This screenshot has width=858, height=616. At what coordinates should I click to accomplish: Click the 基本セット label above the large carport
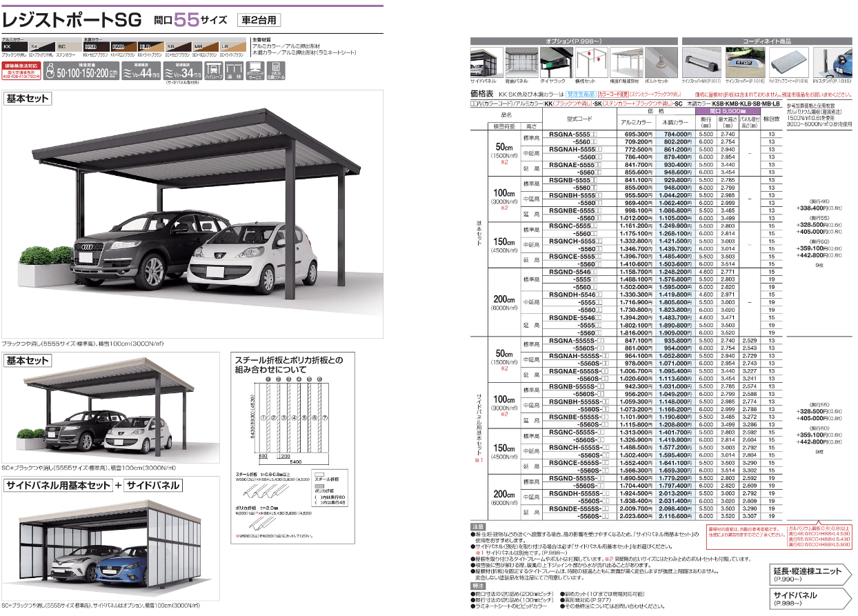pos(28,99)
